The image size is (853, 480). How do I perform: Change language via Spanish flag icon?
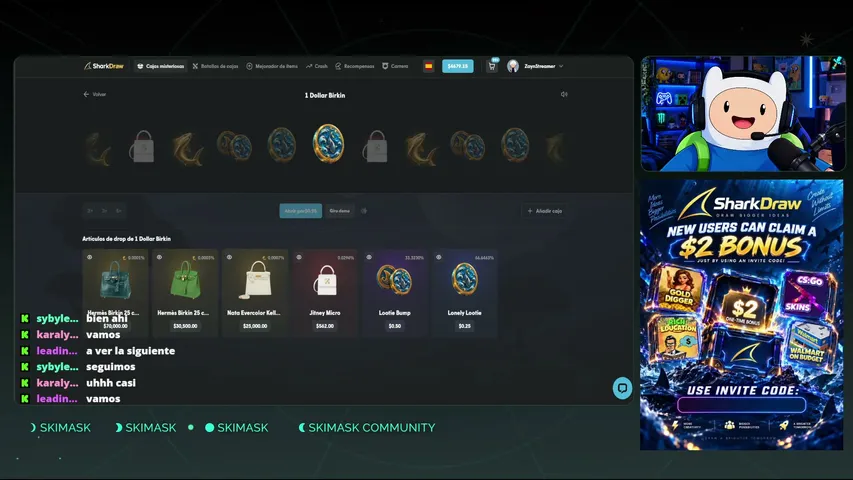click(x=429, y=66)
